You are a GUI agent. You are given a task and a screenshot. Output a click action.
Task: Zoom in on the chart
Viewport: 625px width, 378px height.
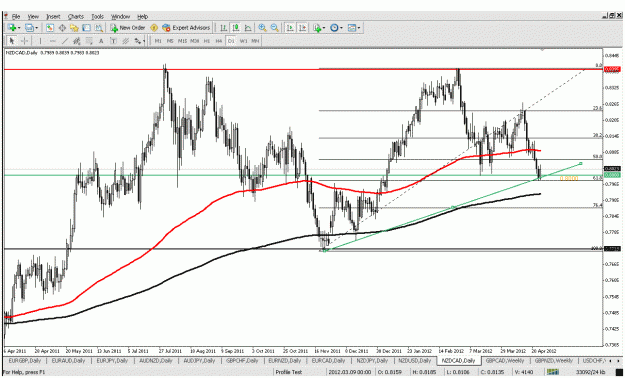[x=262, y=28]
